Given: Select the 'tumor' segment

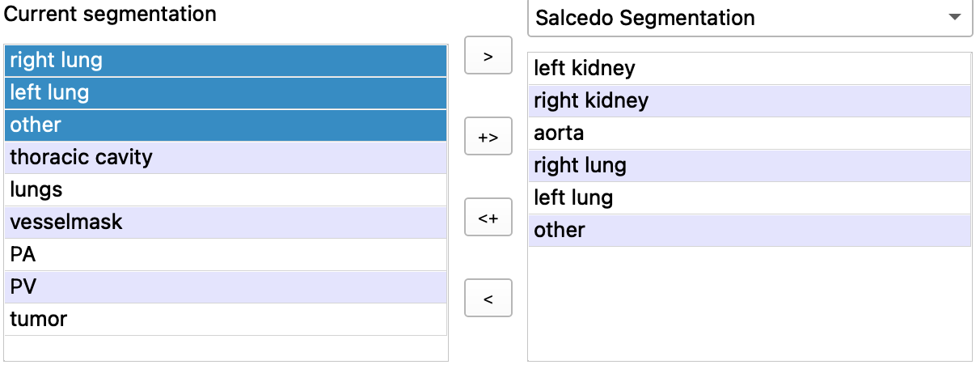Looking at the screenshot, I should [x=226, y=319].
